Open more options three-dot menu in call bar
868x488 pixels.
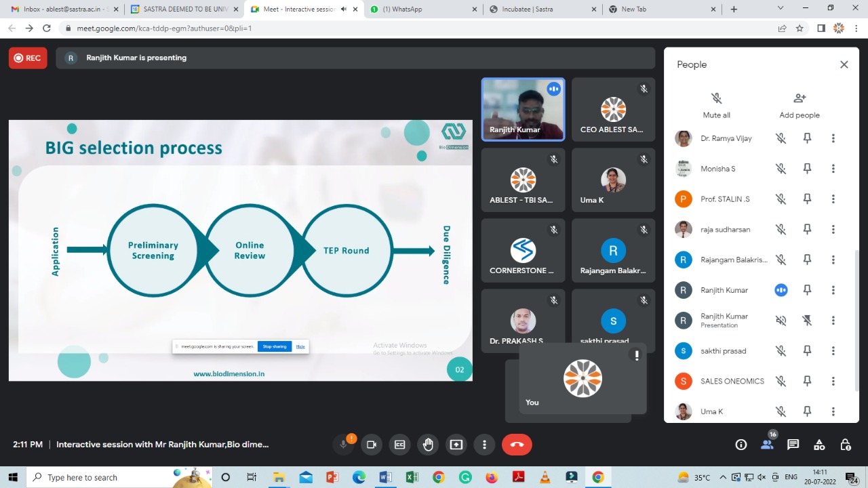[484, 445]
